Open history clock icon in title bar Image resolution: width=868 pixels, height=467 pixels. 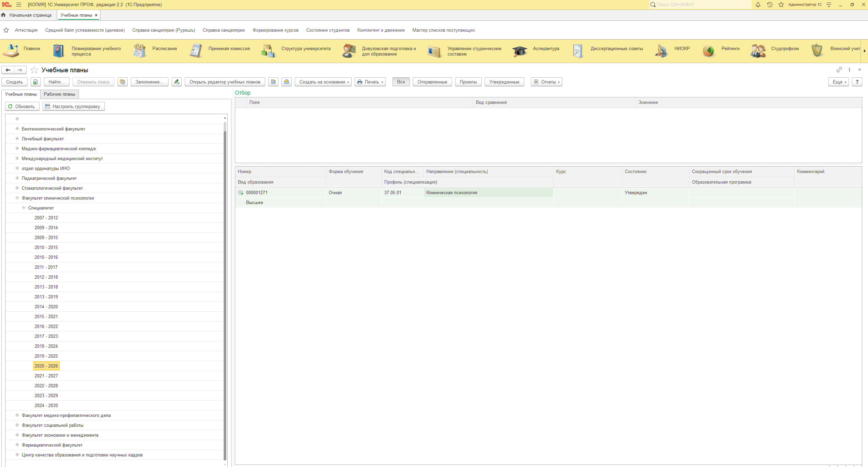(x=770, y=5)
